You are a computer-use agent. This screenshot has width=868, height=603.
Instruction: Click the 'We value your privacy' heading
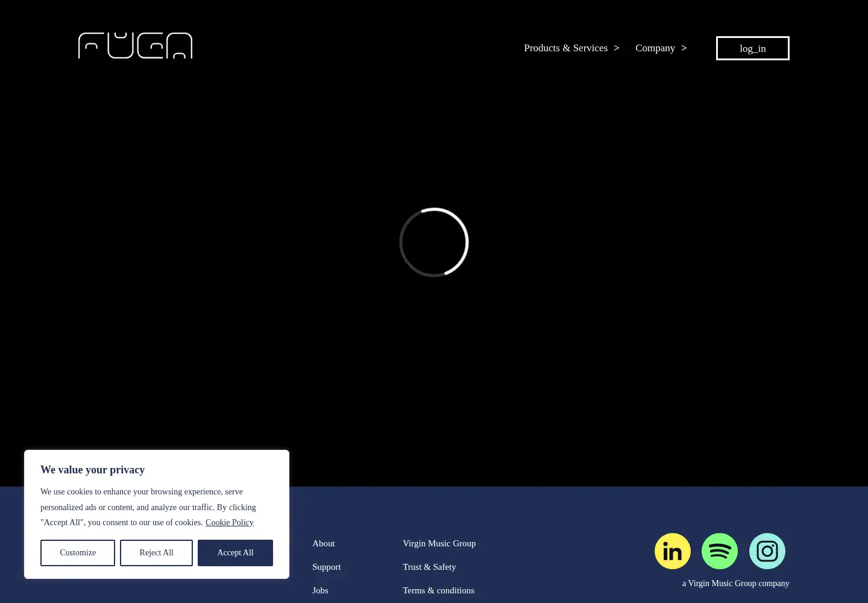pyautogui.click(x=92, y=470)
